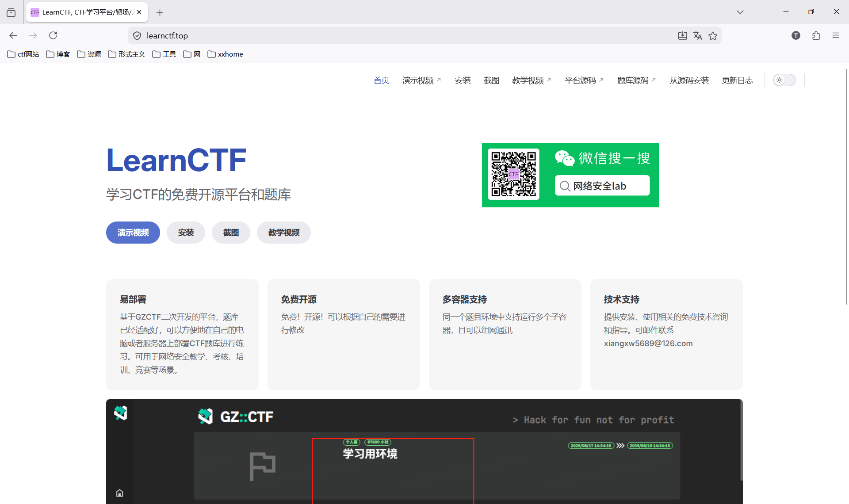Expand the list all tabs chevron

click(x=740, y=12)
